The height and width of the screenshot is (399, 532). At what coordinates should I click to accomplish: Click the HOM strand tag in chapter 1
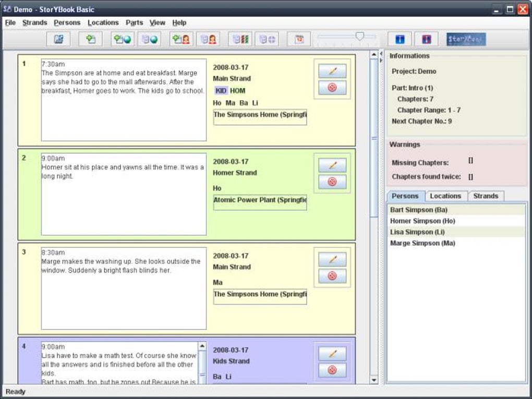237,91
